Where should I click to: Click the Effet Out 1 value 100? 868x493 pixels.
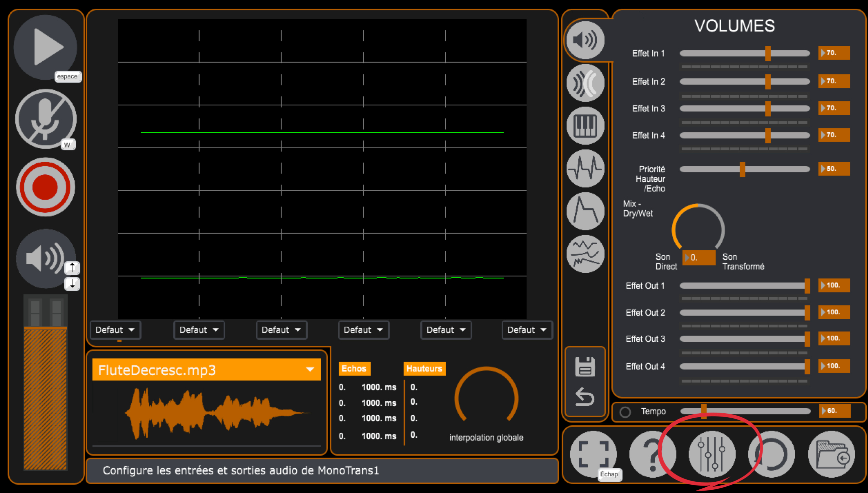(x=834, y=285)
